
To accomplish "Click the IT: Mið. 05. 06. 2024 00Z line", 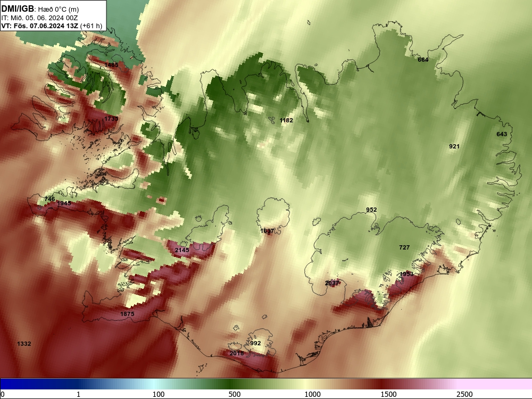I will point(39,18).
